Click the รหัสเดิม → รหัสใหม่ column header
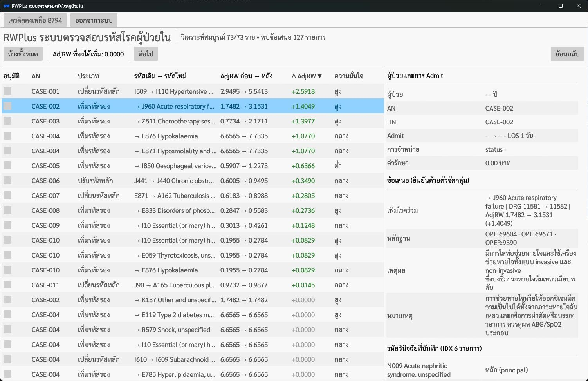The width and height of the screenshot is (588, 381). pyautogui.click(x=161, y=76)
